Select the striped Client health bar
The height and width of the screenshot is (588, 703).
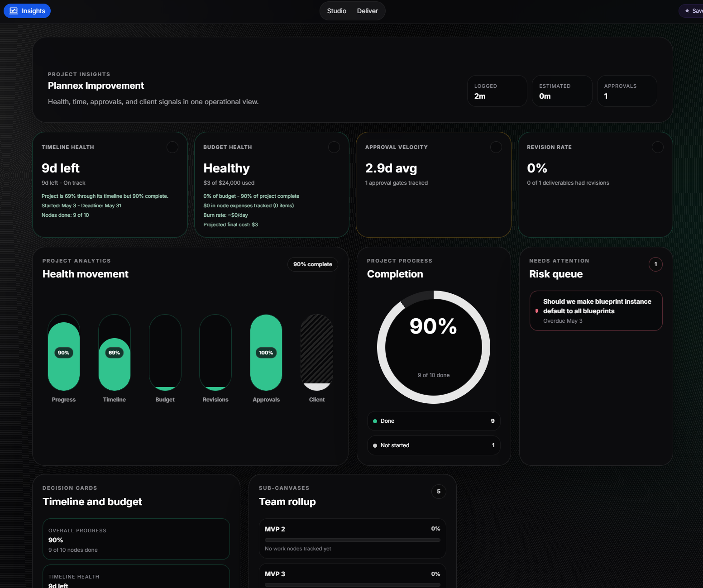tap(317, 353)
